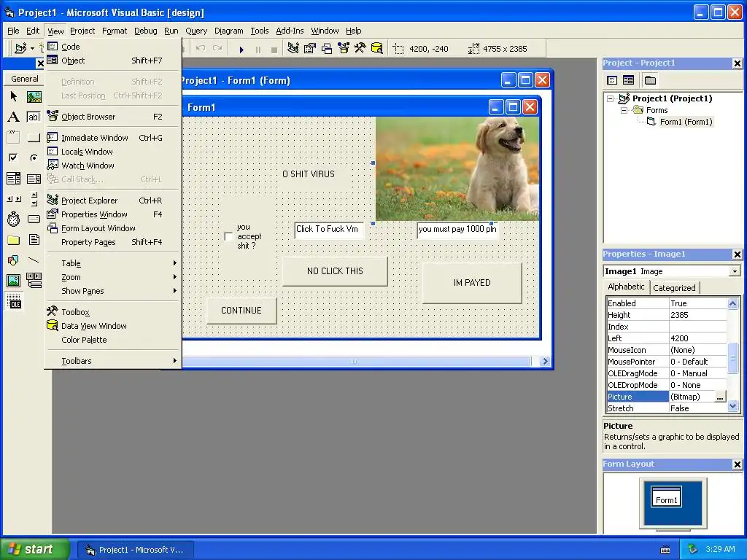Click the designer scrollbar right arrow
This screenshot has width=747, height=560.
pyautogui.click(x=545, y=362)
